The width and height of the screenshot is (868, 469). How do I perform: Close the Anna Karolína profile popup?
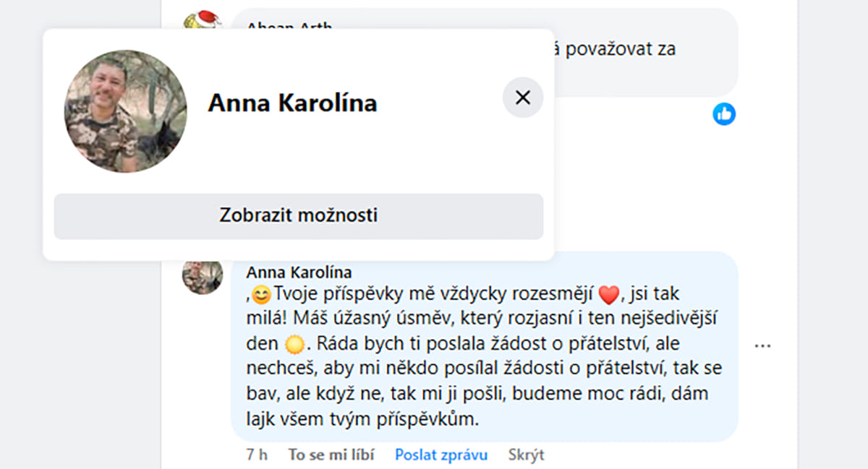(x=522, y=97)
